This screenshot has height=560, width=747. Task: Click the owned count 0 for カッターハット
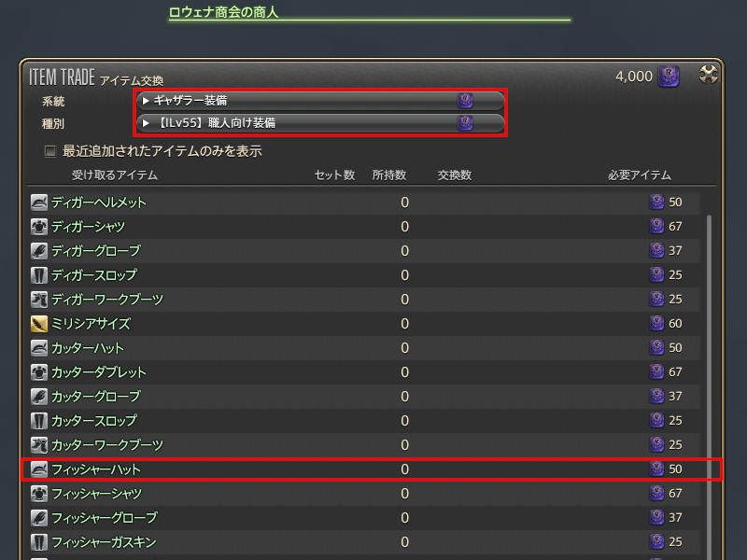tap(404, 348)
